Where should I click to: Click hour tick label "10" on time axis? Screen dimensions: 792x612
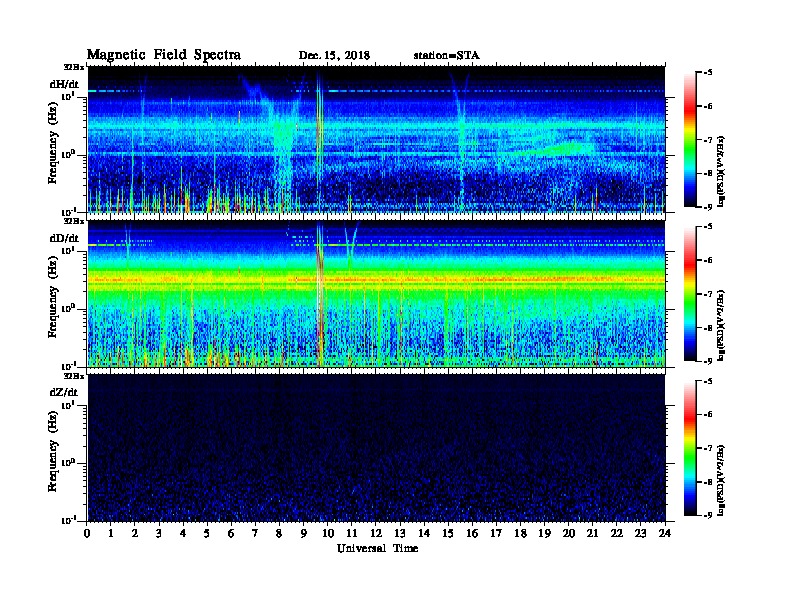coord(328,534)
